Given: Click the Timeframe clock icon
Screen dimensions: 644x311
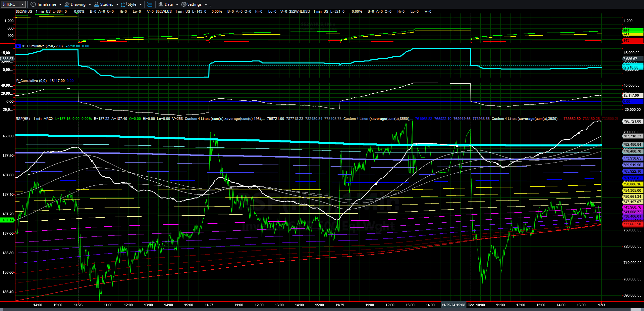Looking at the screenshot, I should point(33,4).
